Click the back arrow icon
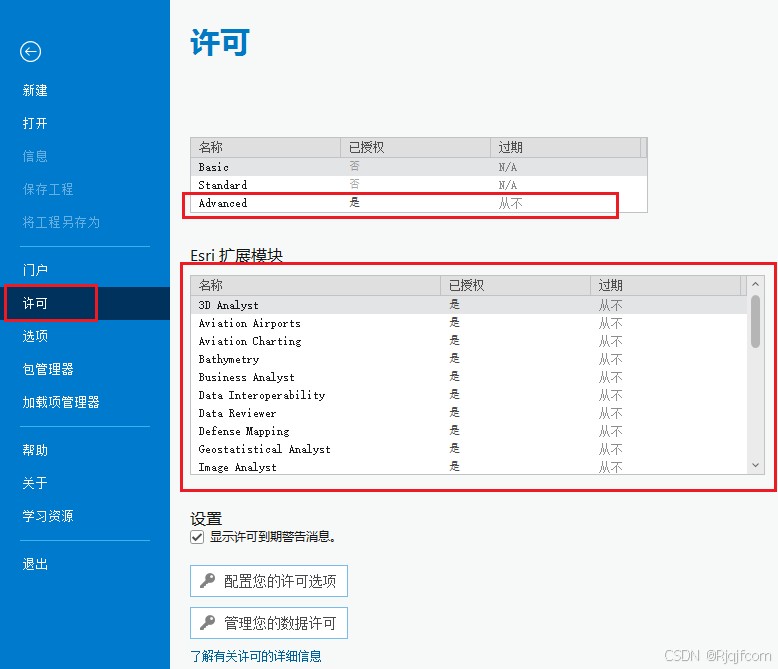778x669 pixels. point(30,52)
